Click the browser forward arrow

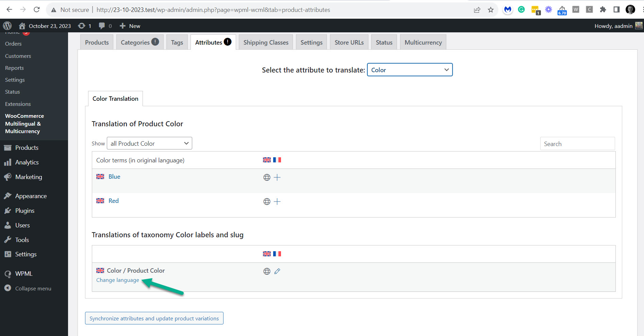click(23, 10)
